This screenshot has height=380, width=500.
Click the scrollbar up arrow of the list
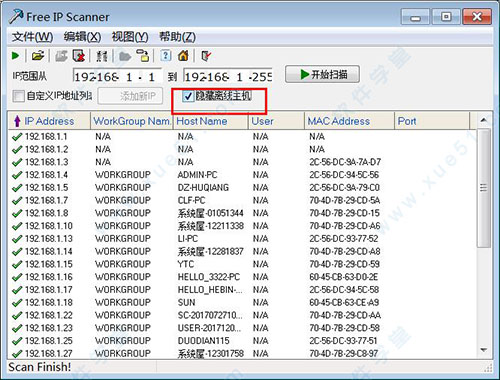click(484, 120)
